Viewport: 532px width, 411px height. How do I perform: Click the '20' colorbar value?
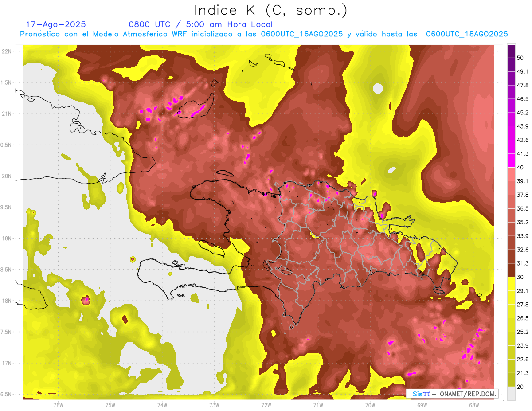point(520,387)
